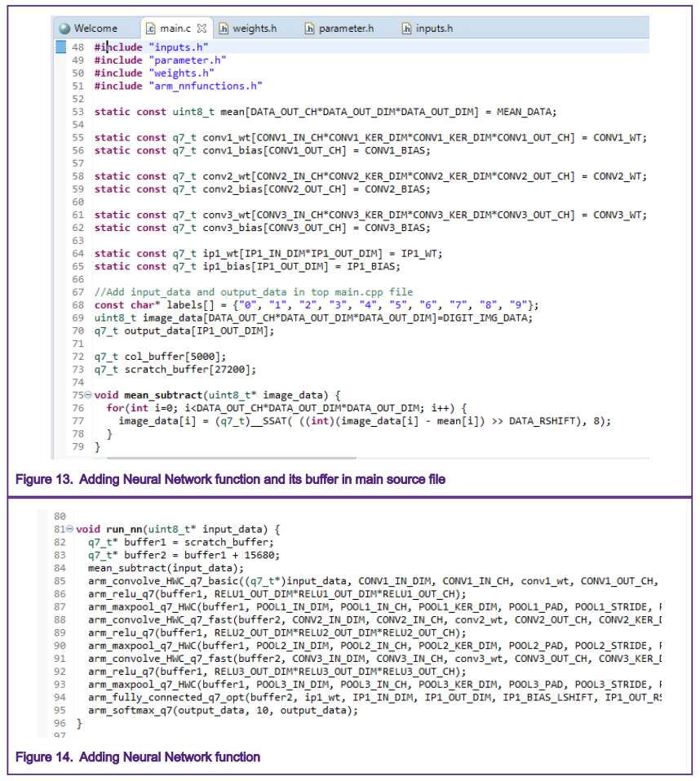700x781 pixels.
Task: Click 15680 on line 83
Action: (x=259, y=555)
